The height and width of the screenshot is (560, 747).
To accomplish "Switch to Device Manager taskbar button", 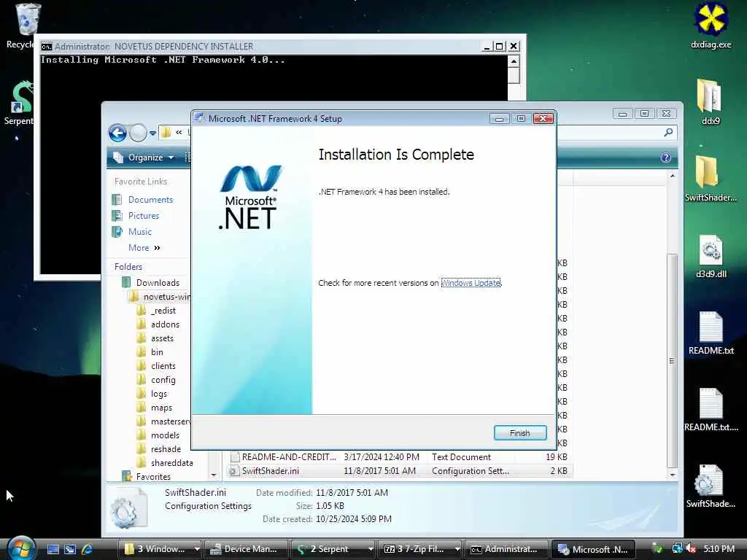I will [247, 549].
